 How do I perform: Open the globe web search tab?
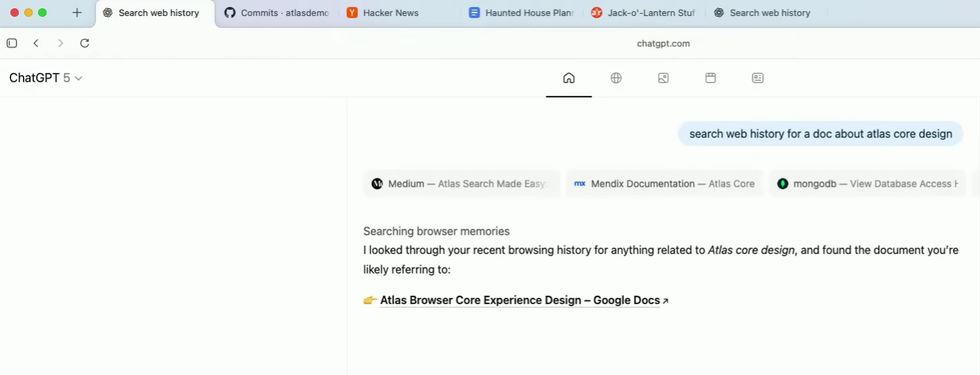616,78
